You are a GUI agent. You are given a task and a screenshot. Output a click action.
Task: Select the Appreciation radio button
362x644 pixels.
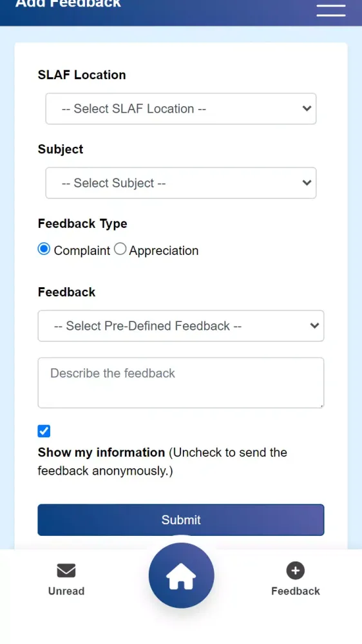point(120,249)
